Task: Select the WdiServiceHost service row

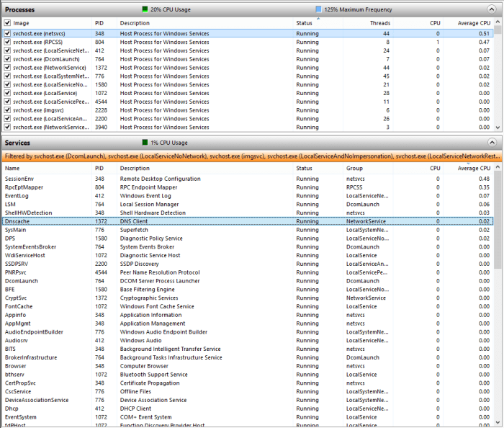Action: tap(248, 255)
